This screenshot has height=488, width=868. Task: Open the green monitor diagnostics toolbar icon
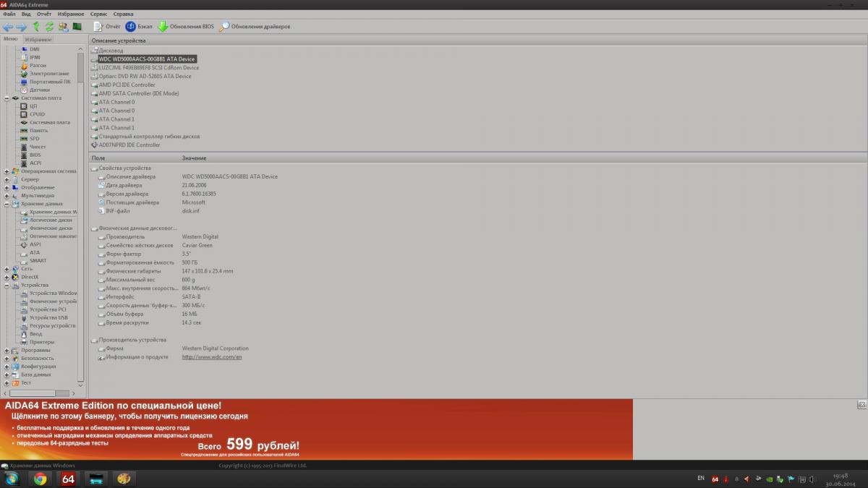tap(77, 27)
